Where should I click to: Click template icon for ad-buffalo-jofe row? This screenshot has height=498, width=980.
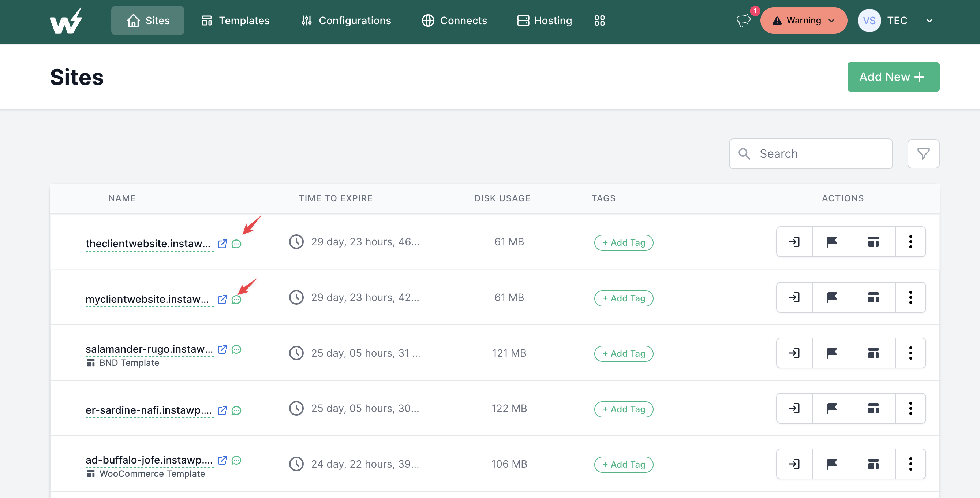point(874,464)
